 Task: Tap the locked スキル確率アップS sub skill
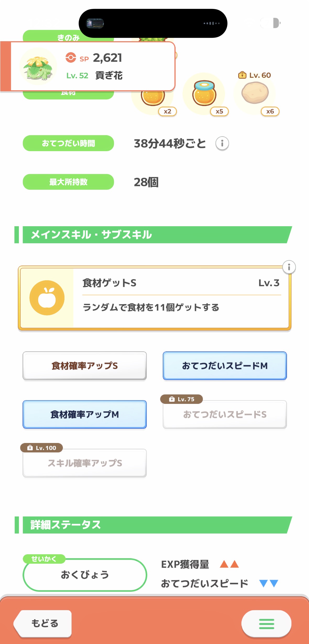[84, 463]
